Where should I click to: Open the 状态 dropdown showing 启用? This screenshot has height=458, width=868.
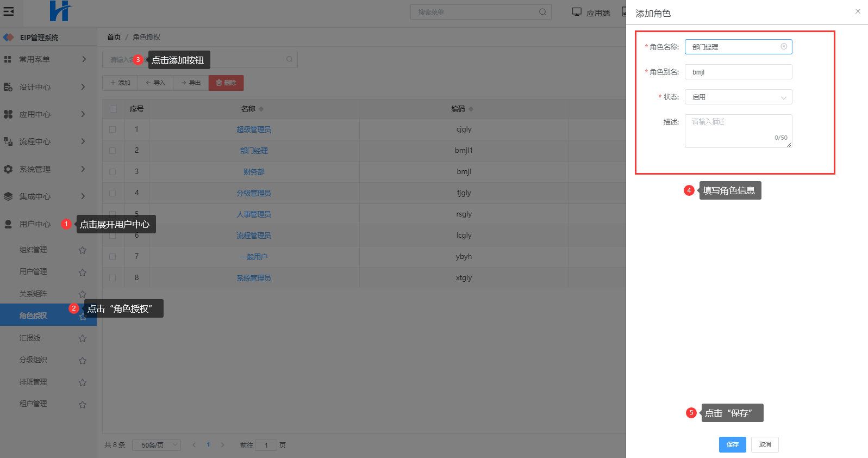pyautogui.click(x=738, y=97)
